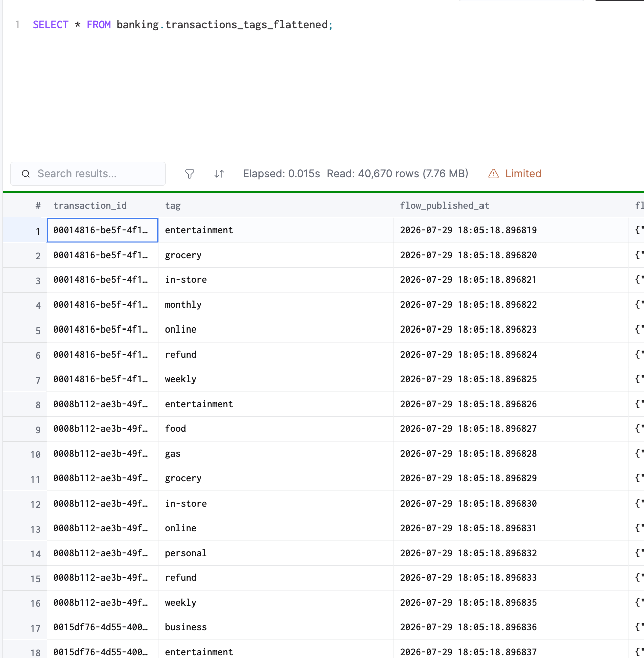
Task: Click row number 10
Action: pos(35,455)
